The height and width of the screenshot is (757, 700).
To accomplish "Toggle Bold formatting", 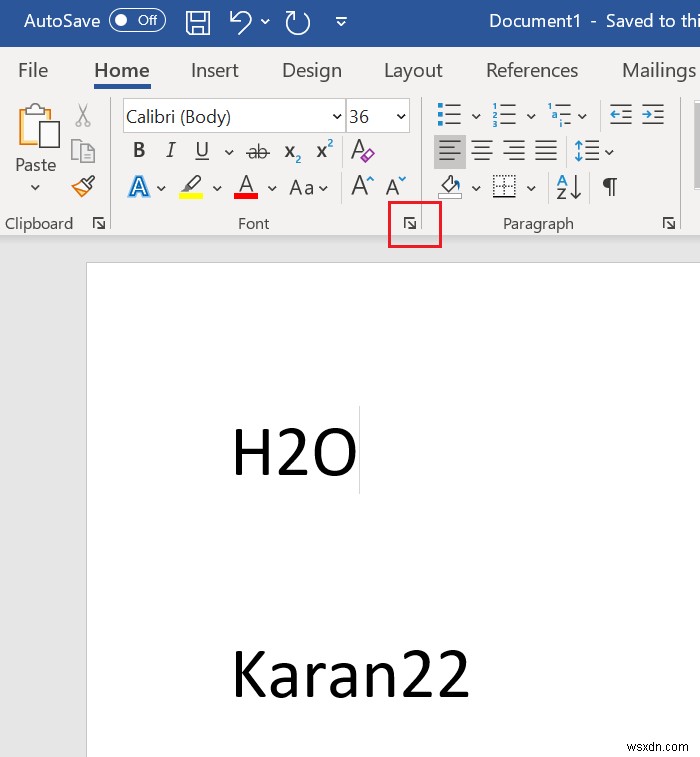I will click(139, 151).
